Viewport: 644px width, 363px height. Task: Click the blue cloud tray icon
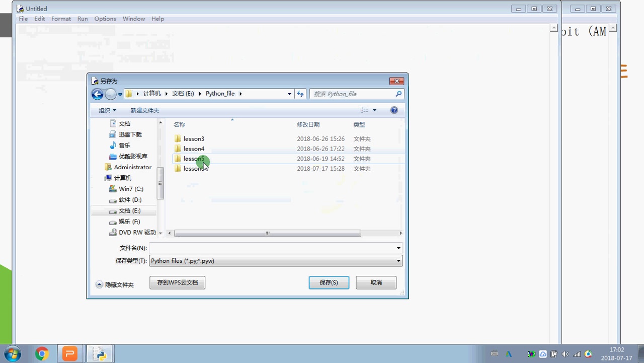click(x=543, y=354)
